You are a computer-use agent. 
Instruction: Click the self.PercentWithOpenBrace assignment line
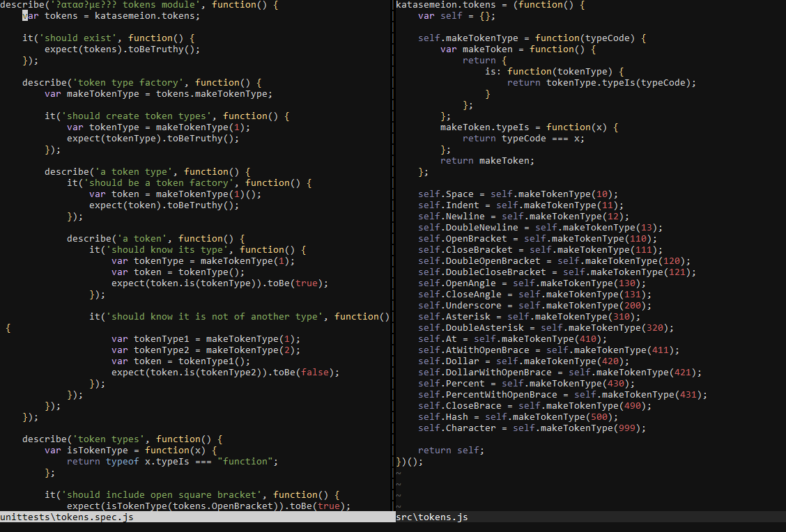tap(562, 395)
